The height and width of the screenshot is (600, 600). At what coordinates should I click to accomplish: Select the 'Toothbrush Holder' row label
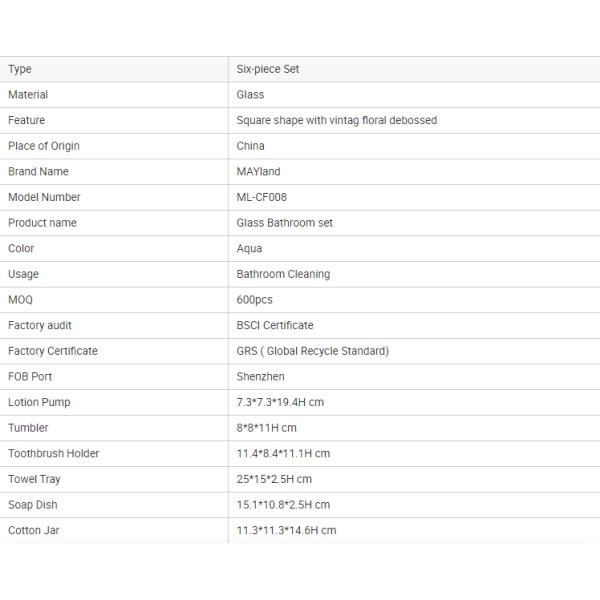click(54, 453)
